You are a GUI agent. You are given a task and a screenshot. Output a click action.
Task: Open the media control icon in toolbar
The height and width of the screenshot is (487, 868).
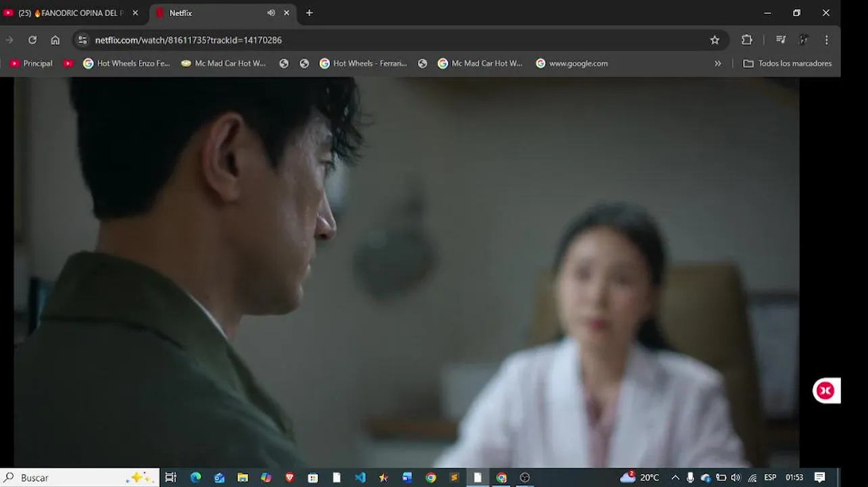pyautogui.click(x=781, y=40)
